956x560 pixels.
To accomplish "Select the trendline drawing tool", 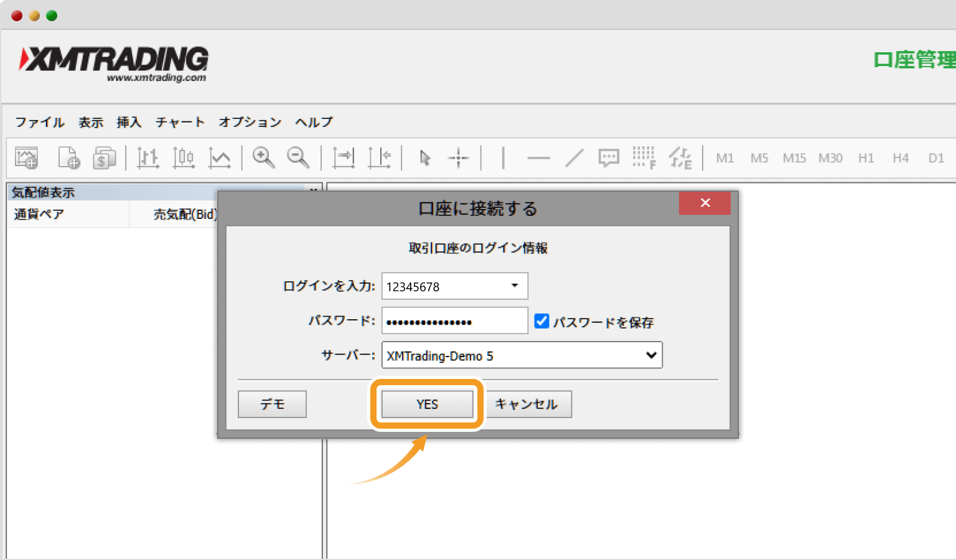I will (x=574, y=158).
